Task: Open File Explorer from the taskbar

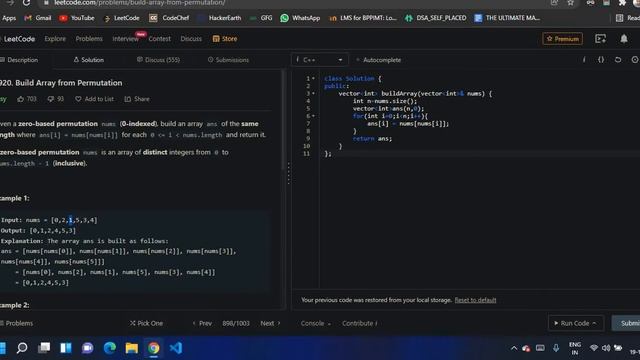Action: point(131,348)
